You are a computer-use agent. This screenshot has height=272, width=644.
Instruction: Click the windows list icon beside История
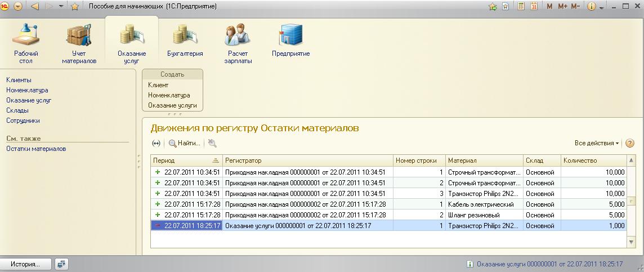61,264
